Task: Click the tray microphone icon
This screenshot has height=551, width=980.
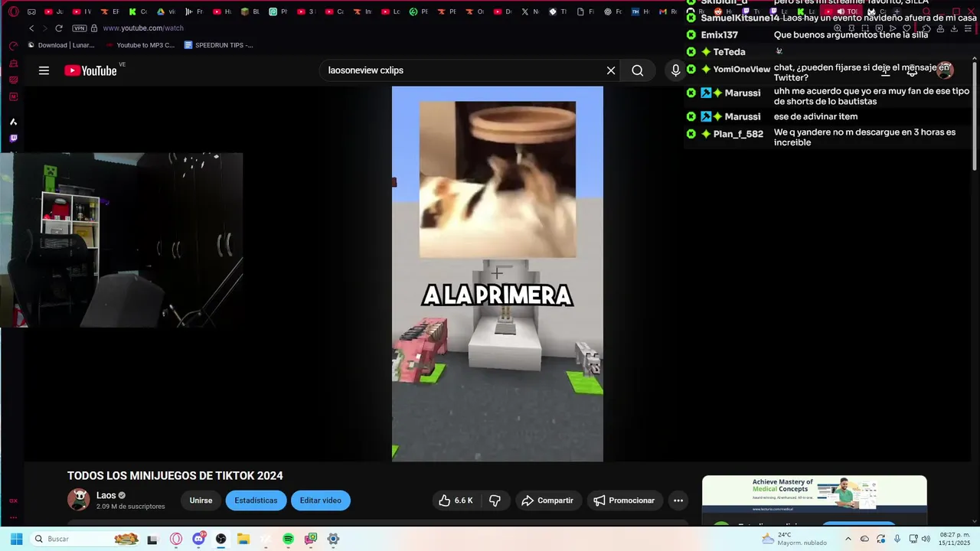Action: click(897, 539)
